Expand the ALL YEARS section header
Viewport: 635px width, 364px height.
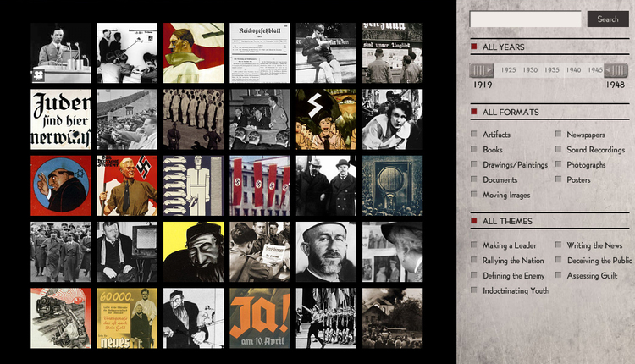pyautogui.click(x=503, y=47)
